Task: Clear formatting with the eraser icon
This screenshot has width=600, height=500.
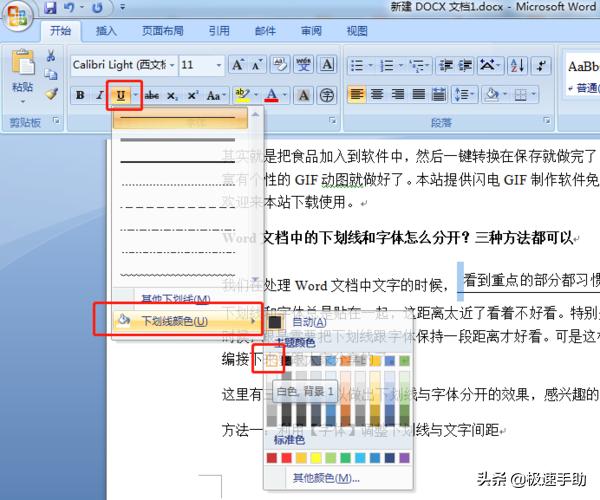Action: 280,65
